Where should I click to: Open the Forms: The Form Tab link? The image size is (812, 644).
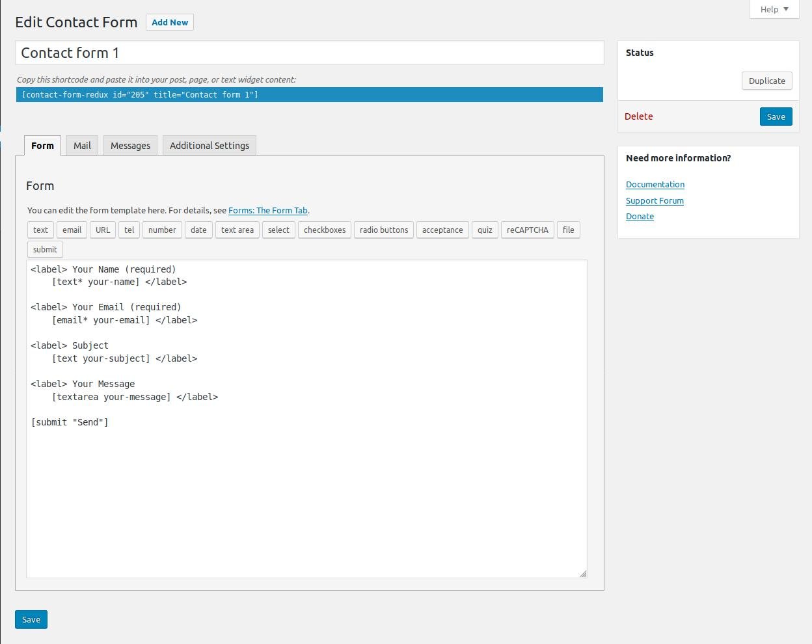click(268, 211)
